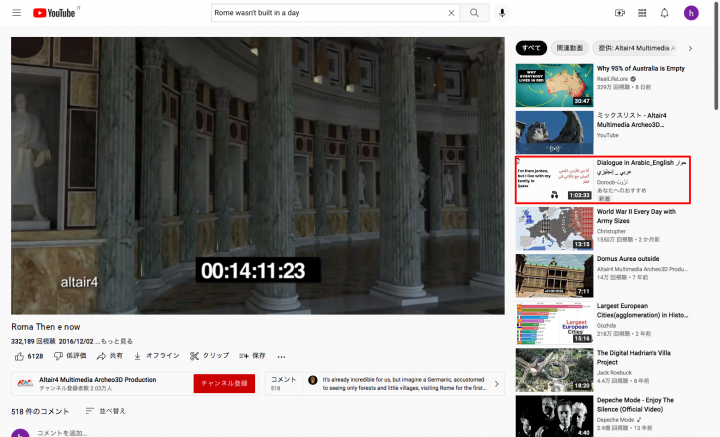Click the YouTube logo to go home
The image size is (720, 437).
coord(54,13)
